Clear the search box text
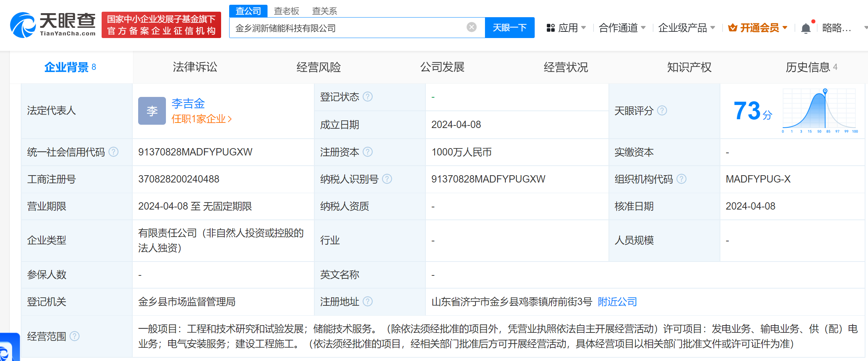868x361 pixels. pyautogui.click(x=471, y=27)
